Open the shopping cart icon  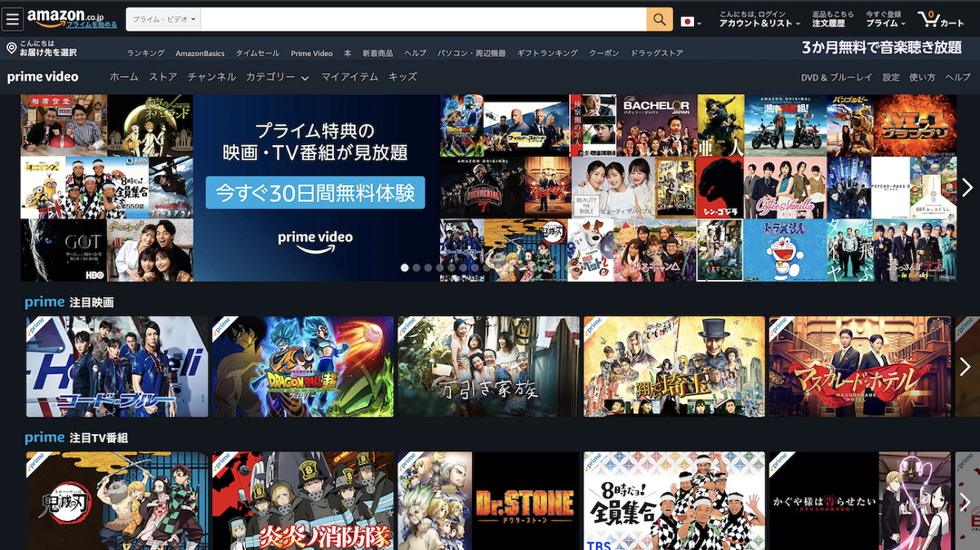[x=940, y=20]
